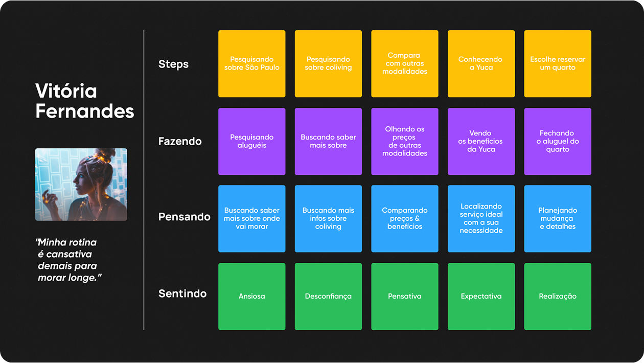This screenshot has width=644, height=363.
Task: Click the Sentindo row label
Action: (182, 294)
